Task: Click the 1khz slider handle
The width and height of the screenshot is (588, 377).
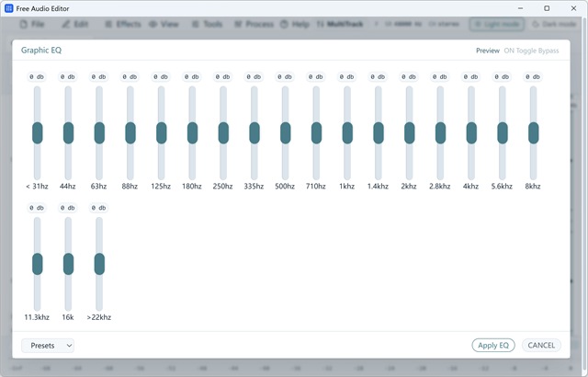Action: (x=347, y=132)
